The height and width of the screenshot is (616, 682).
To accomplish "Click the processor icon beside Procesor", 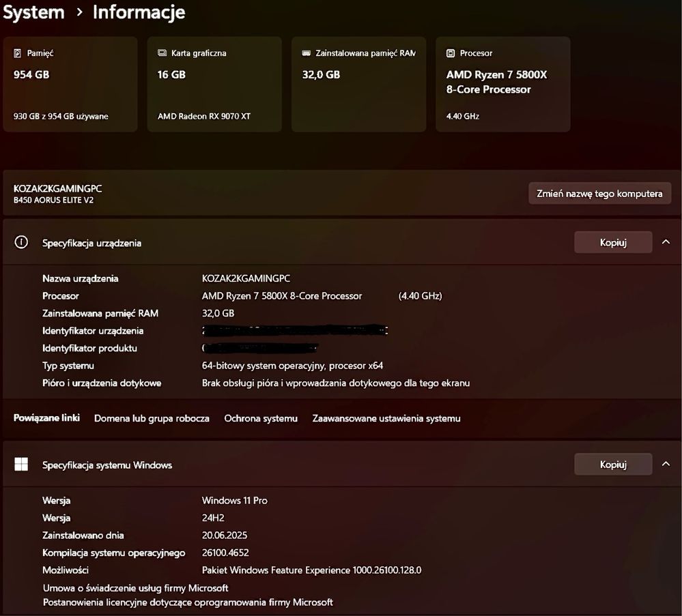I will tap(451, 53).
